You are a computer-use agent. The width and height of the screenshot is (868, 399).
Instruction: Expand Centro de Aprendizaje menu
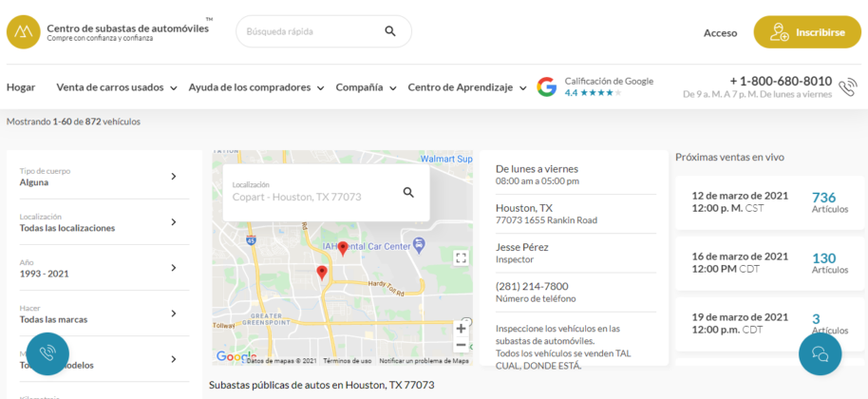click(467, 87)
